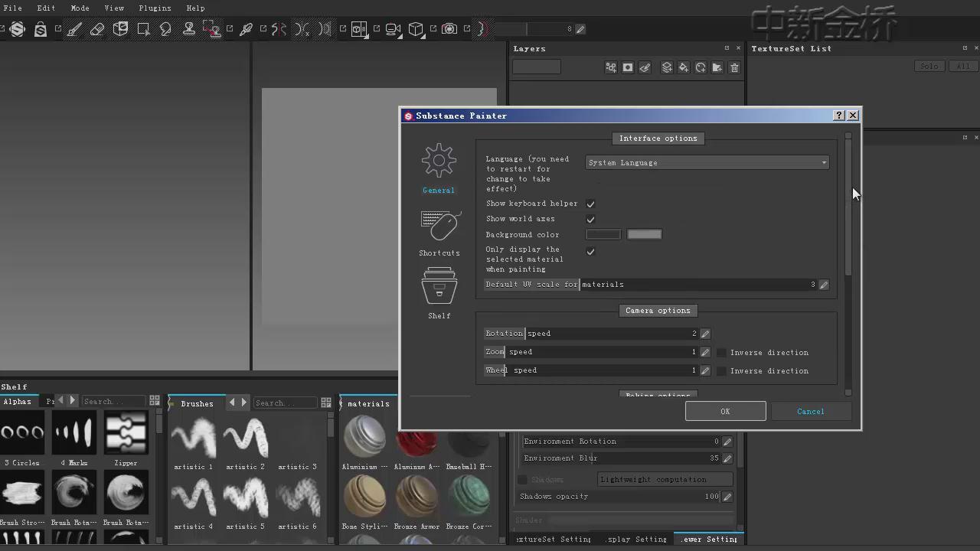Toggle Show world axes checkbox
This screenshot has width=980, height=551.
(590, 219)
